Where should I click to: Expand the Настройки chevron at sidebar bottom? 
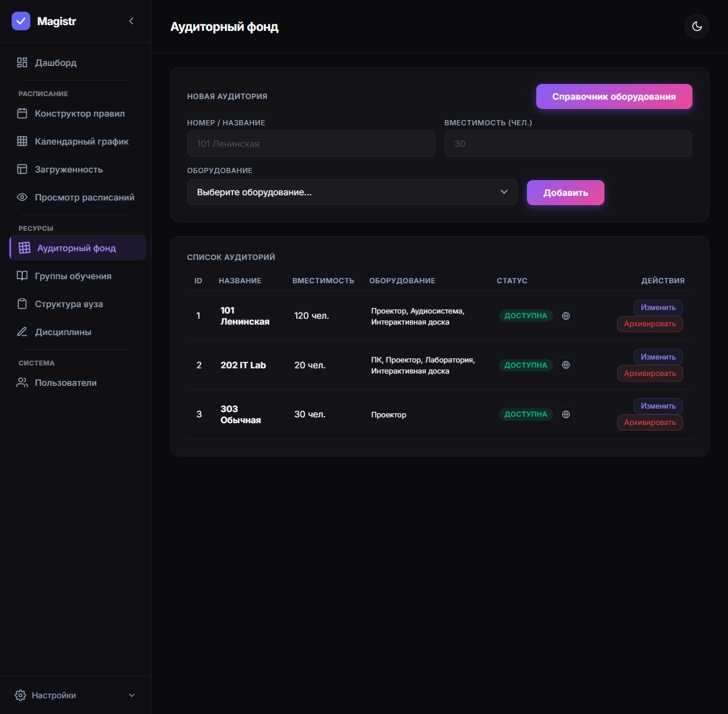point(132,695)
